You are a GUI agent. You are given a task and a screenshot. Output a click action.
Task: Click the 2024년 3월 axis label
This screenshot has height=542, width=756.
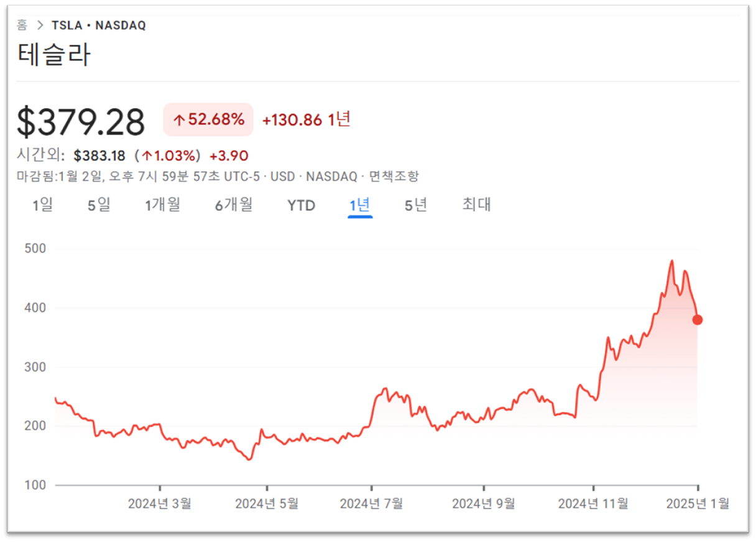[x=160, y=503]
